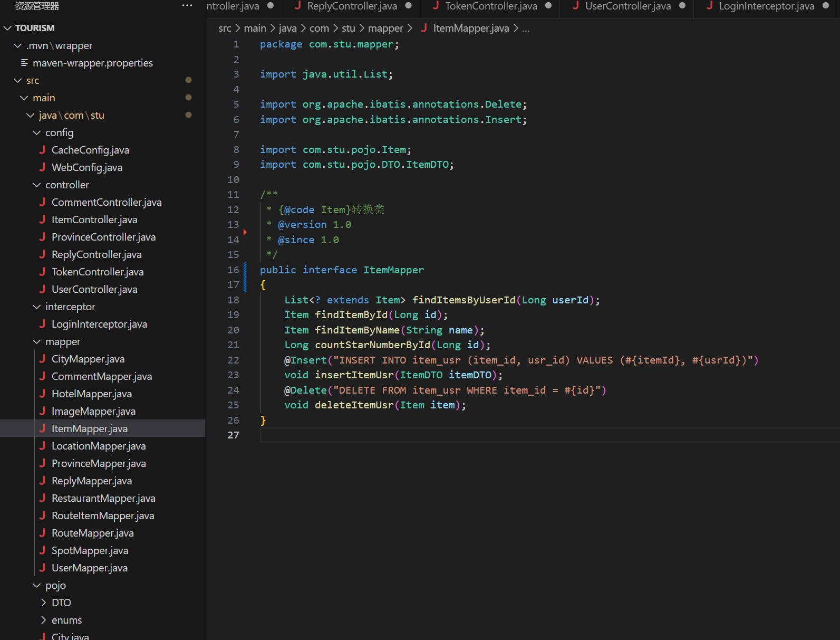
Task: Click unsaved dot on TokenController.java tab
Action: pyautogui.click(x=548, y=6)
